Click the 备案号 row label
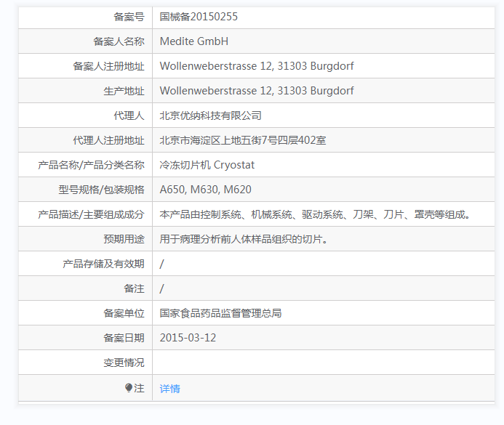The image size is (504, 425). [129, 17]
